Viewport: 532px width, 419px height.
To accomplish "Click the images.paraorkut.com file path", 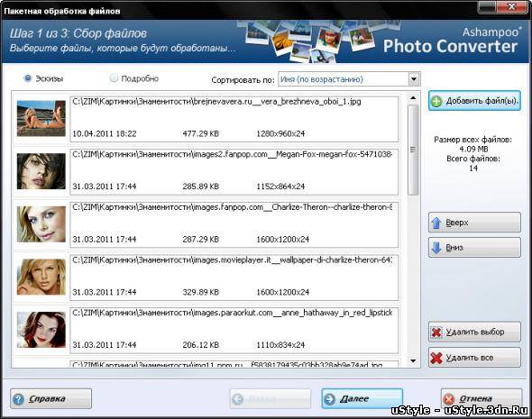I will pos(233,313).
